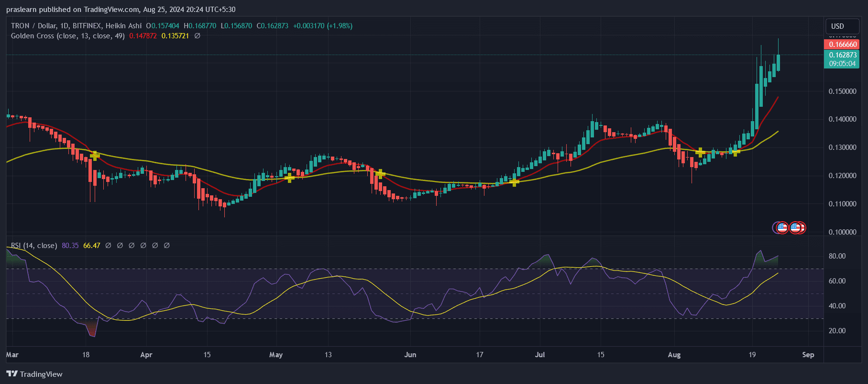
Task: Click the praslearn published header text
Action: pos(121,10)
